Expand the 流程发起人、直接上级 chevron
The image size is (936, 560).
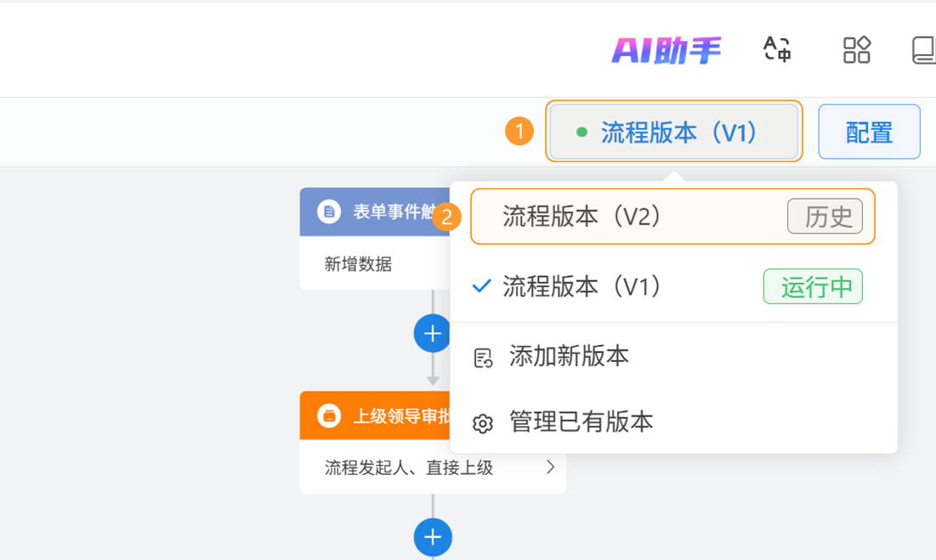click(x=550, y=467)
